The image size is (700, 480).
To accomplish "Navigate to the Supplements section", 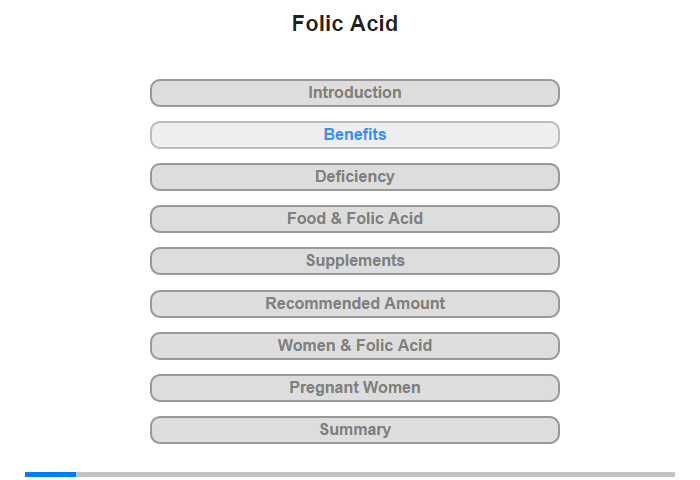I will pyautogui.click(x=355, y=261).
